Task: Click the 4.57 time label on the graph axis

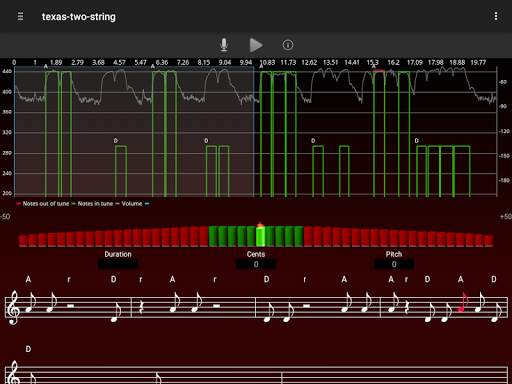Action: point(119,62)
